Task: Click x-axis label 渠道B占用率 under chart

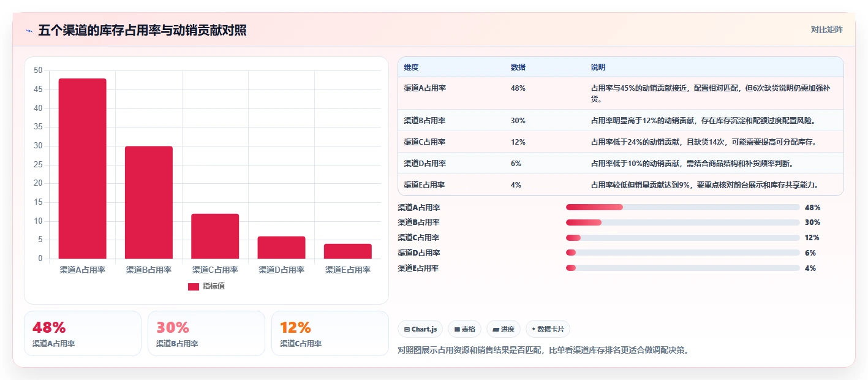Action: [148, 270]
